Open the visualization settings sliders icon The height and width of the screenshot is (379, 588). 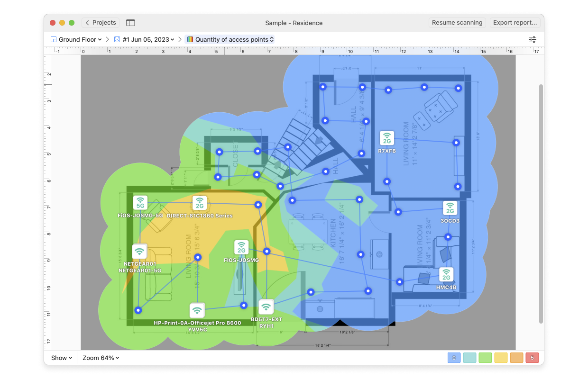(x=533, y=40)
